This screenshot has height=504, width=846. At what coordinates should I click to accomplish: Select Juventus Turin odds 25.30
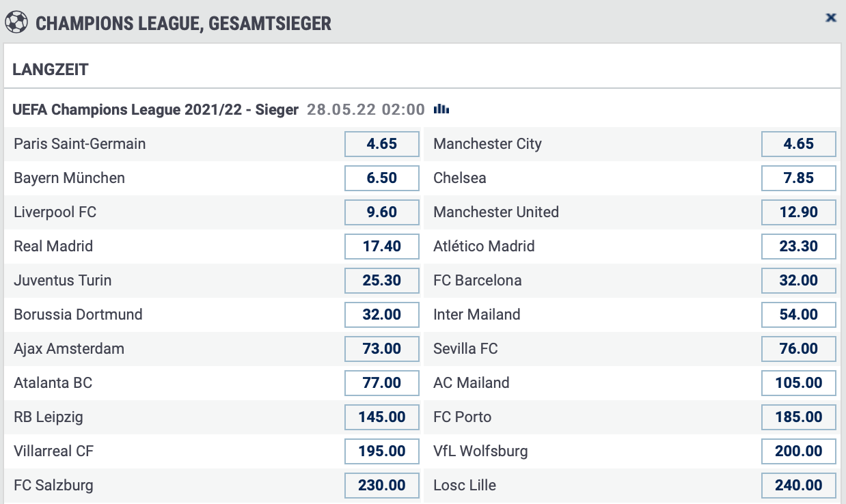(x=381, y=281)
